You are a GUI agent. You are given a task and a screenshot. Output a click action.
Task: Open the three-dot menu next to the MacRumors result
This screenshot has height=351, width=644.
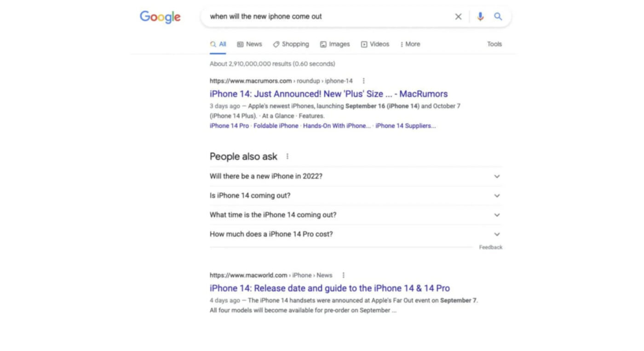pos(363,80)
